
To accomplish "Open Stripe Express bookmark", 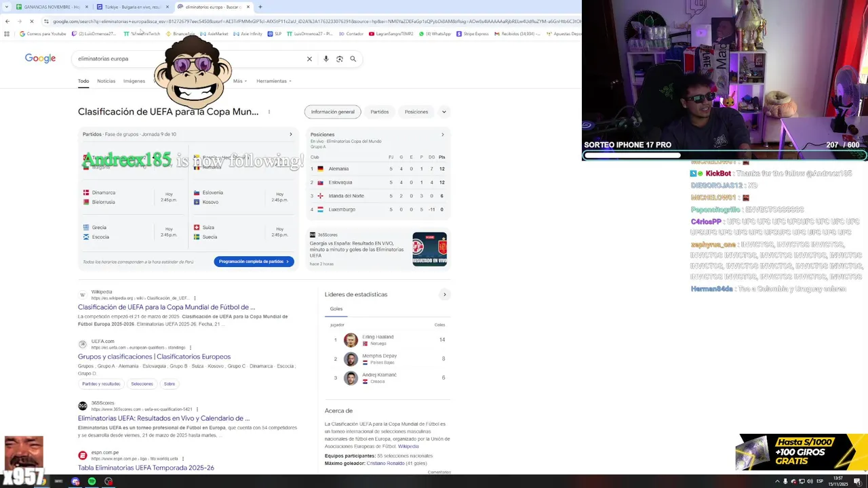I will [x=472, y=34].
